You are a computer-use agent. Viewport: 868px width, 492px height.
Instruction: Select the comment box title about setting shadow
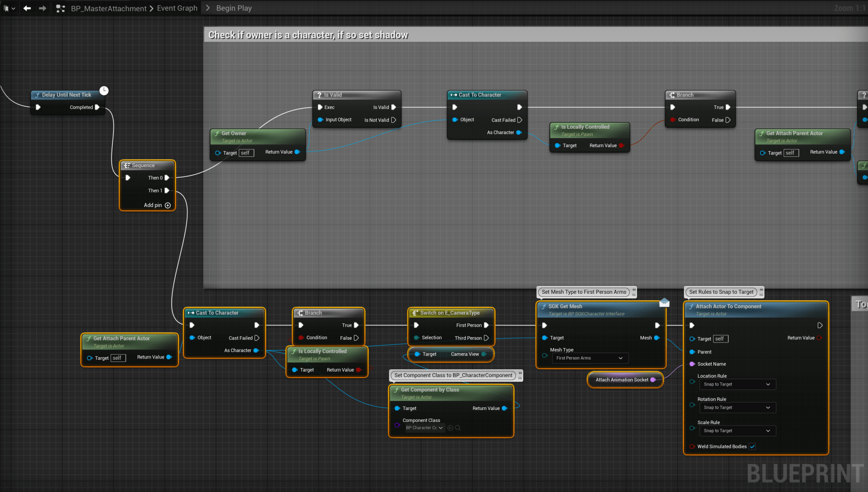(x=308, y=35)
